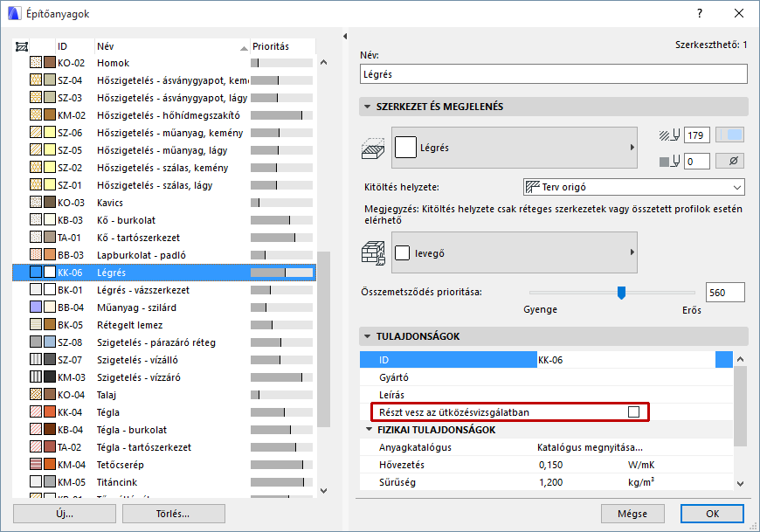This screenshot has height=532, width=760.
Task: Open the 'Terv origó' dropdown
Action: tap(632, 187)
